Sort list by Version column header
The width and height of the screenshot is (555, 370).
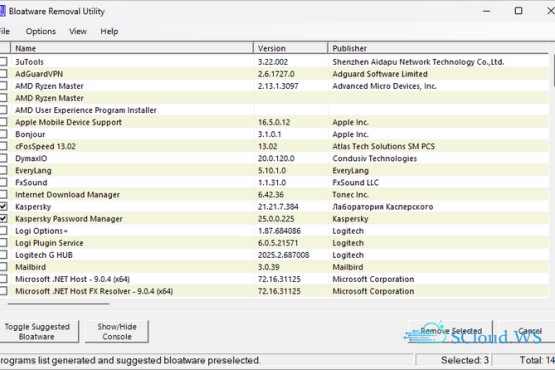coord(291,48)
